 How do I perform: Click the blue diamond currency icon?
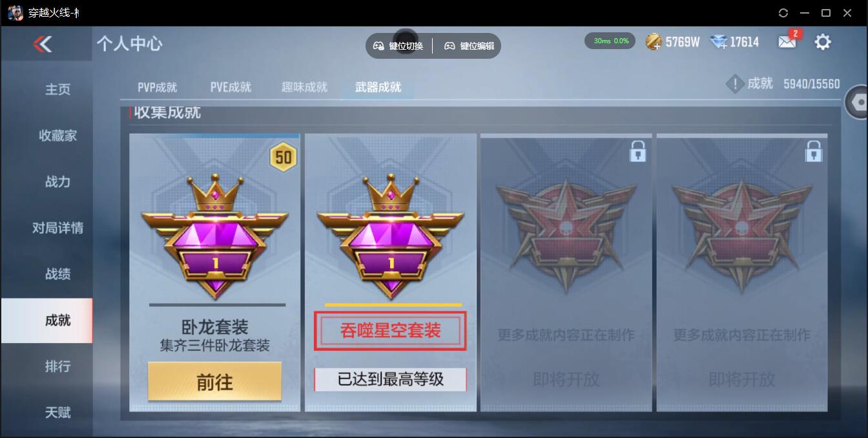click(718, 42)
